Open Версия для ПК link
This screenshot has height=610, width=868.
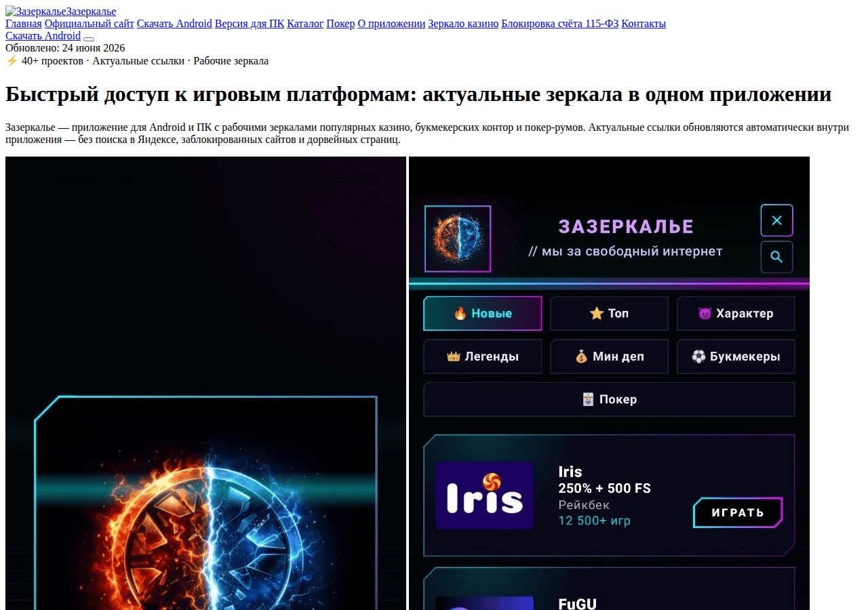250,24
